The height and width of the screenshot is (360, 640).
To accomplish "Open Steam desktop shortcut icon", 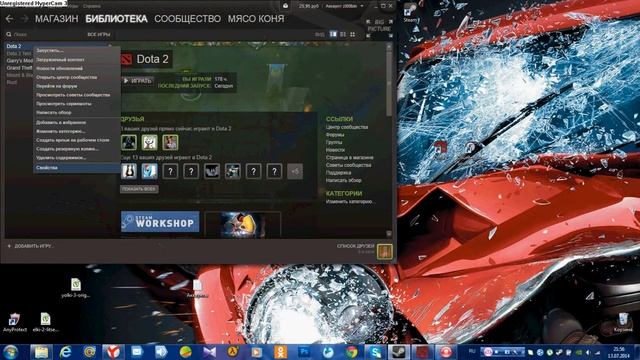I will tap(410, 13).
